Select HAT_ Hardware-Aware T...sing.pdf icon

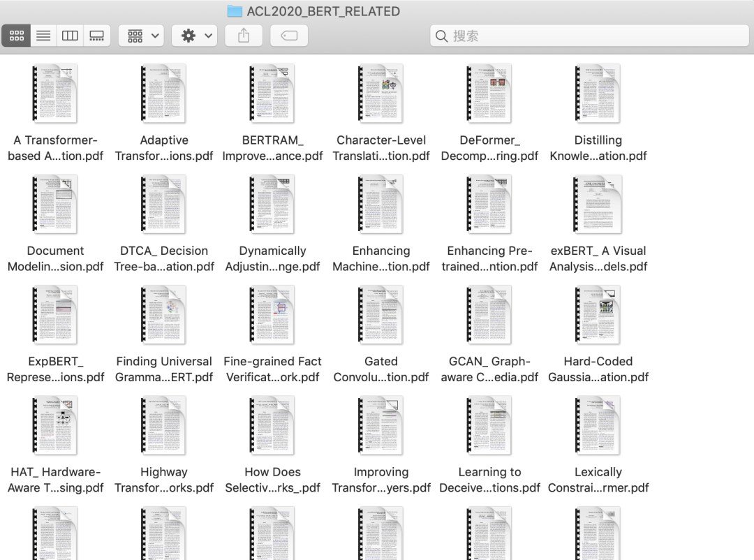click(x=55, y=425)
